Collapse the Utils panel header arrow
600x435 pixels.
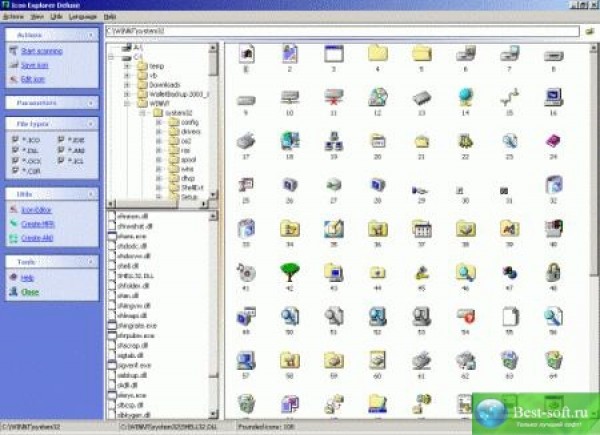pyautogui.click(x=91, y=194)
